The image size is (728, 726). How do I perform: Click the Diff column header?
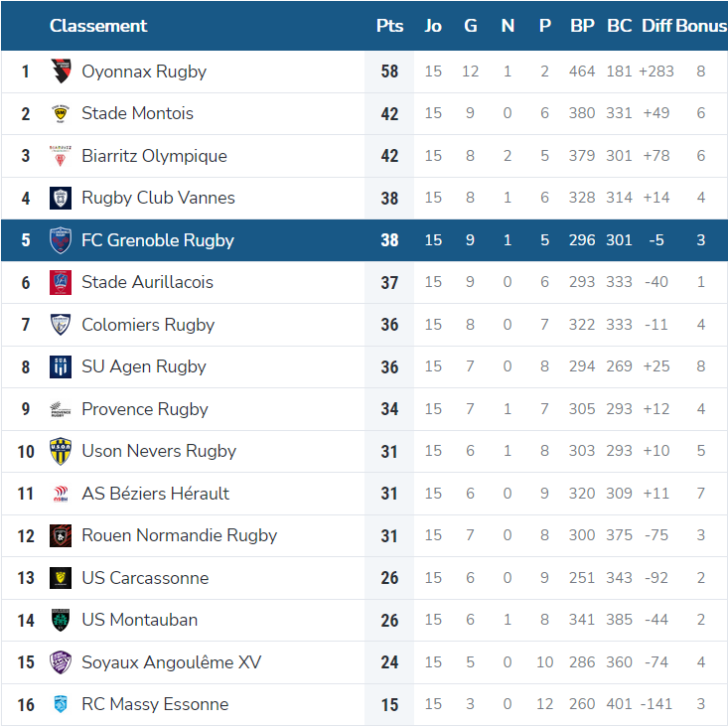(656, 26)
